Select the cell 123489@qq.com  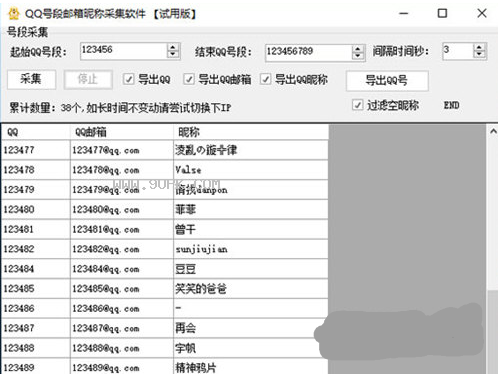(122, 367)
